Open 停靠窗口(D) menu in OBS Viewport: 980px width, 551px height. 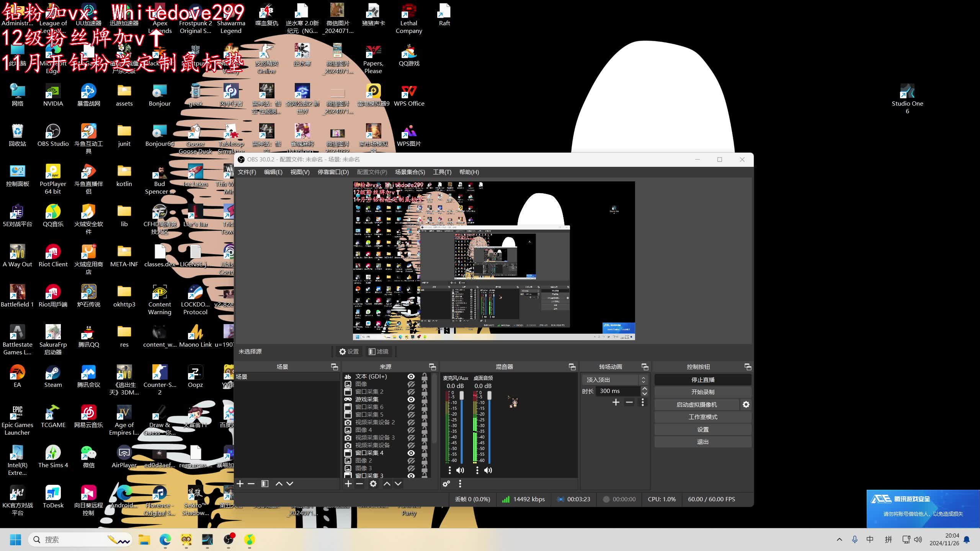pos(333,172)
